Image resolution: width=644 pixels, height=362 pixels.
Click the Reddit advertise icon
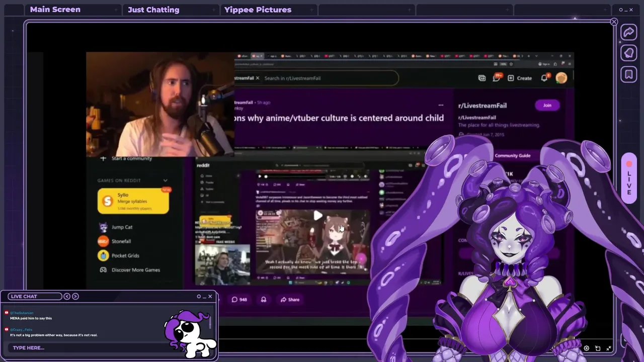pos(482,78)
